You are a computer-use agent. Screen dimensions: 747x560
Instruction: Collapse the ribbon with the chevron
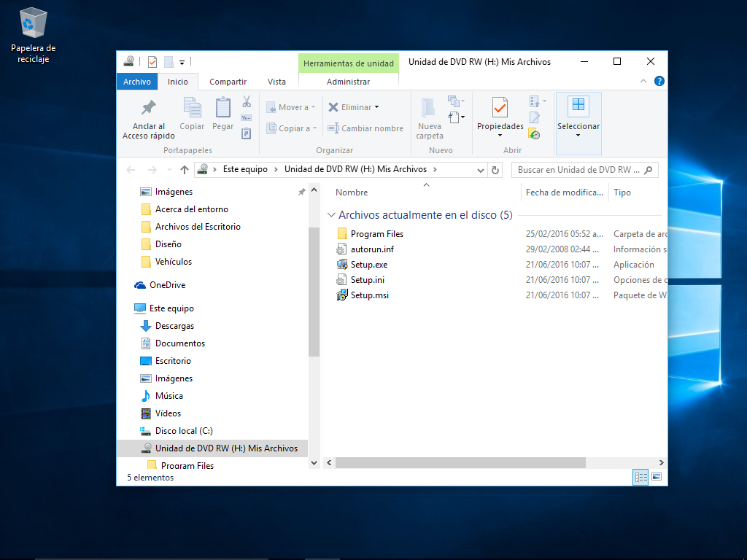tap(643, 82)
